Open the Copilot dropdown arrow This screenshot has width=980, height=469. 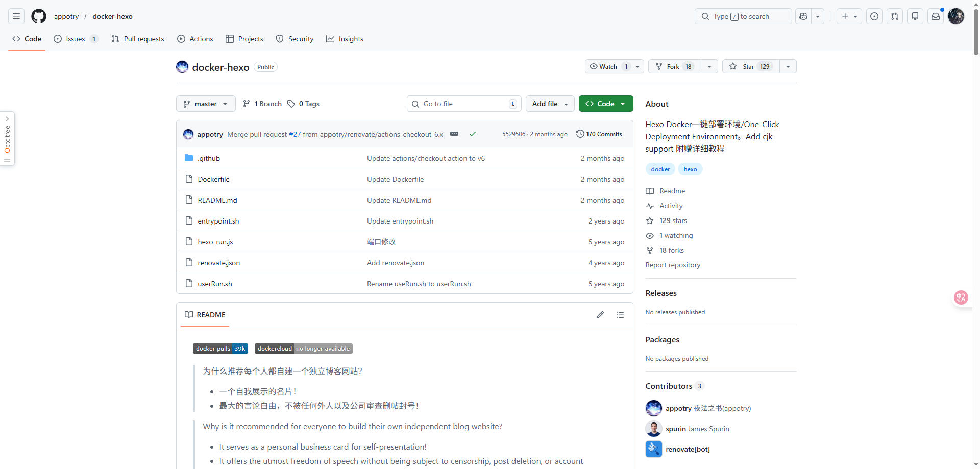[x=818, y=16]
